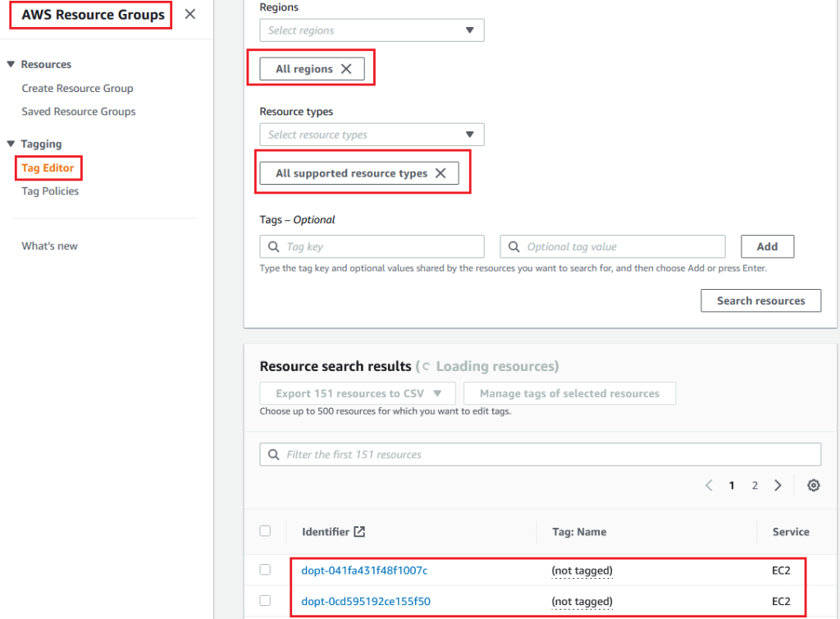Open the Select regions dropdown
This screenshot has width=840, height=619.
[x=372, y=30]
